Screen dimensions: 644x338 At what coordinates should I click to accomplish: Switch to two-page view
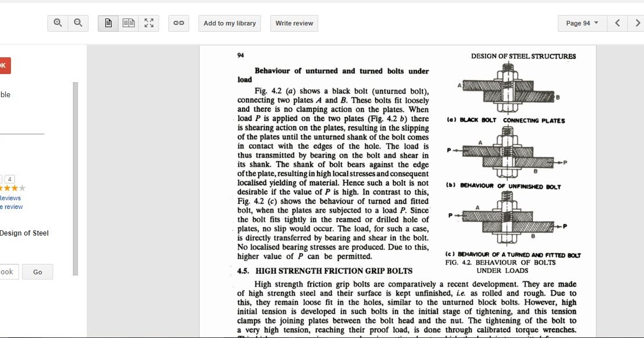click(128, 23)
